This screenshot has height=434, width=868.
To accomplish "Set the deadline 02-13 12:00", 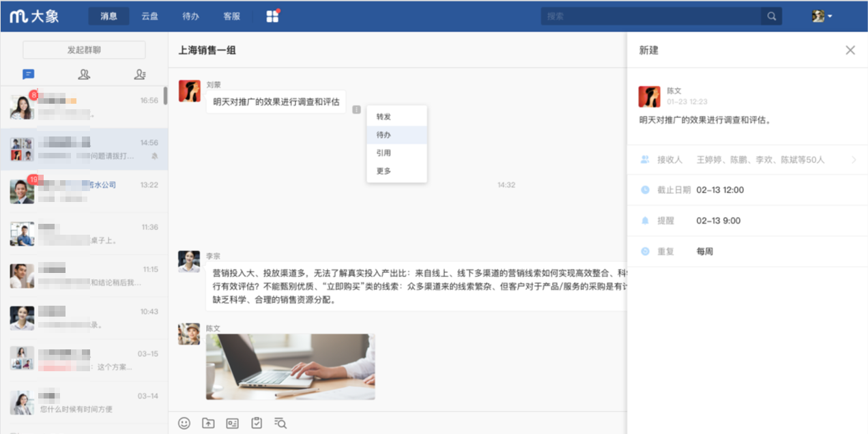I will (720, 190).
